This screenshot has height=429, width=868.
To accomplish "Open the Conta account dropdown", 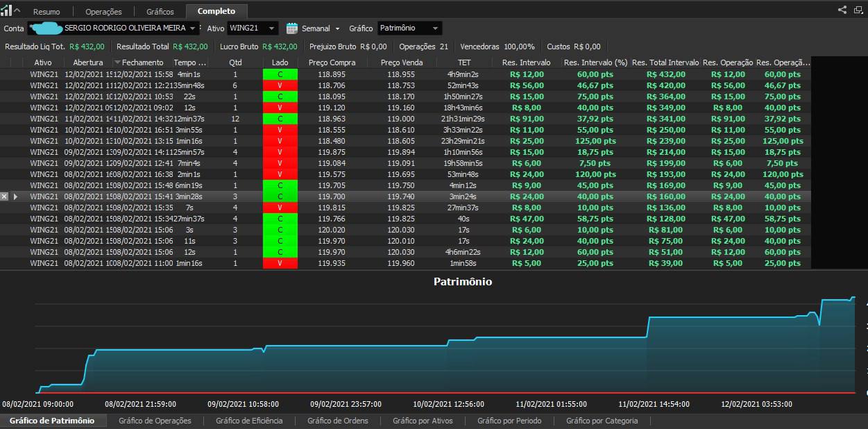I will [x=114, y=28].
